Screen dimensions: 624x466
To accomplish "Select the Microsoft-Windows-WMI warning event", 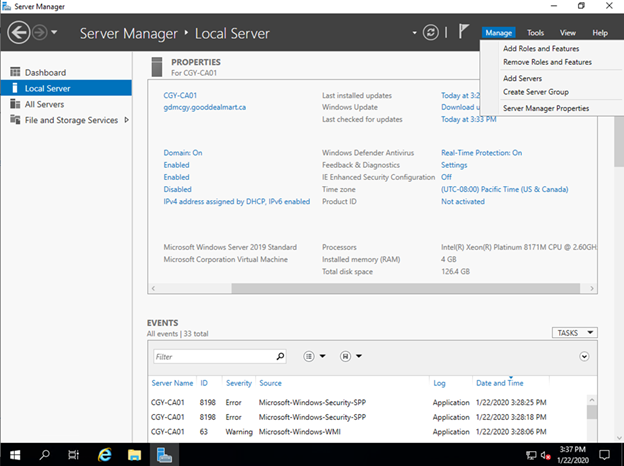I will [x=368, y=432].
